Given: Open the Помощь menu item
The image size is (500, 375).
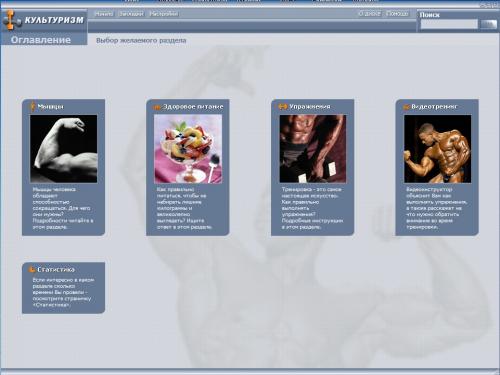Looking at the screenshot, I should 397,14.
